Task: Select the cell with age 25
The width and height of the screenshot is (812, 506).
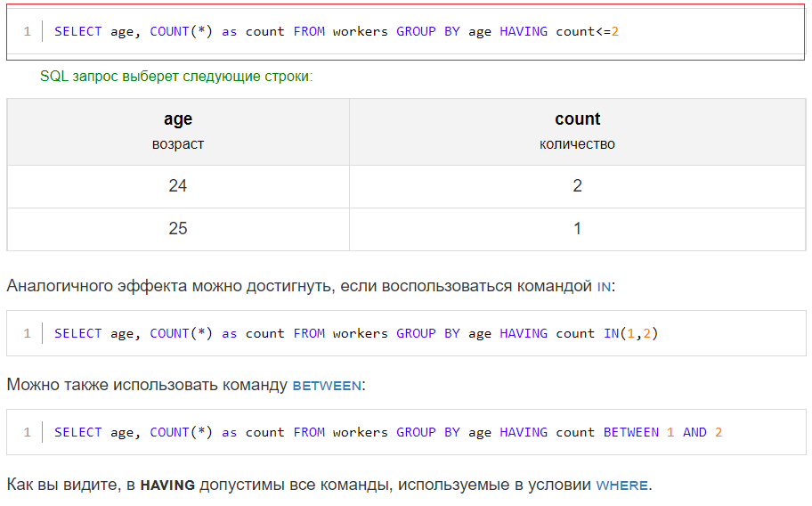Action: point(178,229)
